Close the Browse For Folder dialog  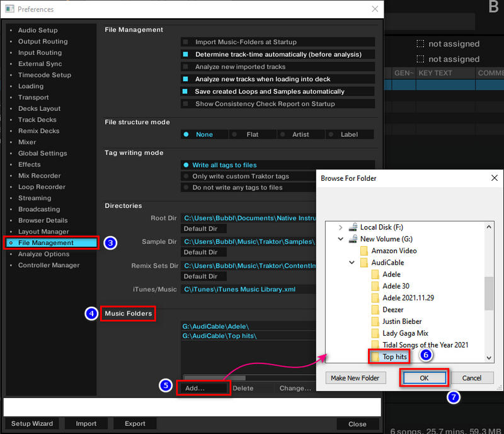coord(495,178)
